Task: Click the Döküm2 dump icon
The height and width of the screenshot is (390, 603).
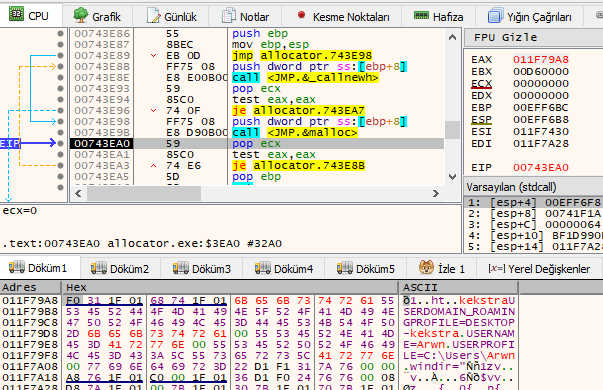Action: 98,268
